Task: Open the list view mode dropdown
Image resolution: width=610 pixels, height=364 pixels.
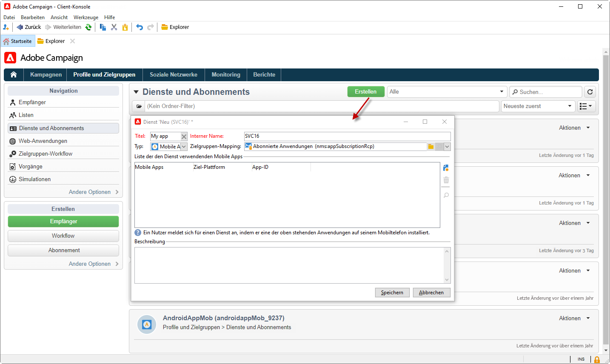Action: [x=586, y=106]
